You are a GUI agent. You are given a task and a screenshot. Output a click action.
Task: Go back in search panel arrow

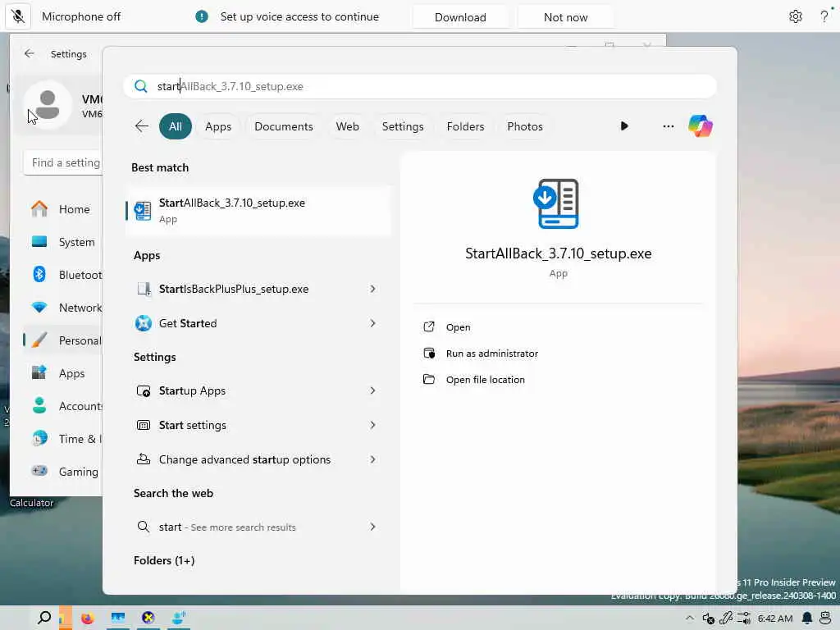(142, 126)
